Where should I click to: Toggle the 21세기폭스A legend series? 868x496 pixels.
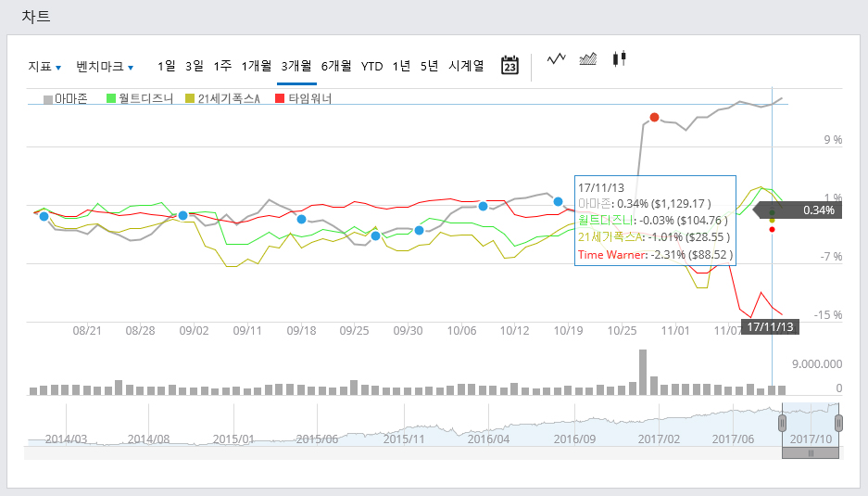(x=222, y=98)
